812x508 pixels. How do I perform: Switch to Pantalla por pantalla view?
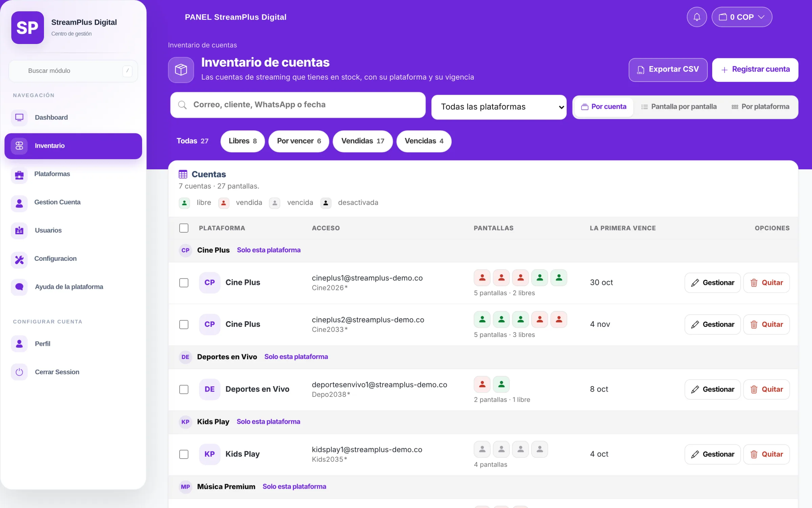(679, 107)
